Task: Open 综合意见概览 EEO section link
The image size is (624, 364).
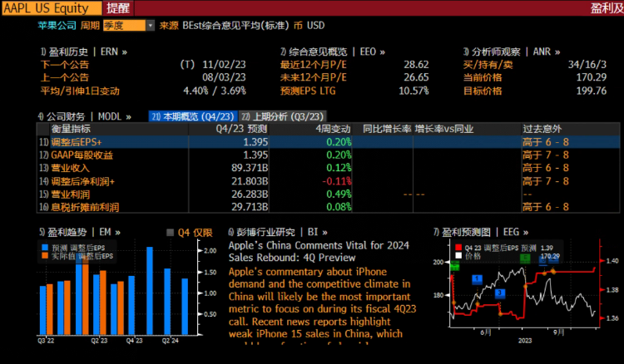Action: pos(333,52)
